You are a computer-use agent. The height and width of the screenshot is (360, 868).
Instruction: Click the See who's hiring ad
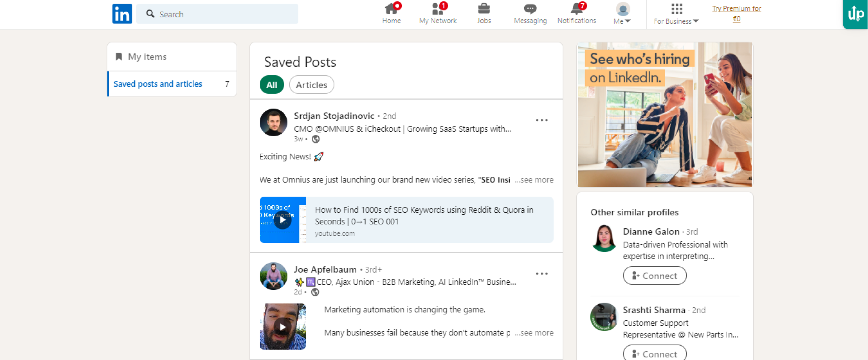pyautogui.click(x=665, y=115)
